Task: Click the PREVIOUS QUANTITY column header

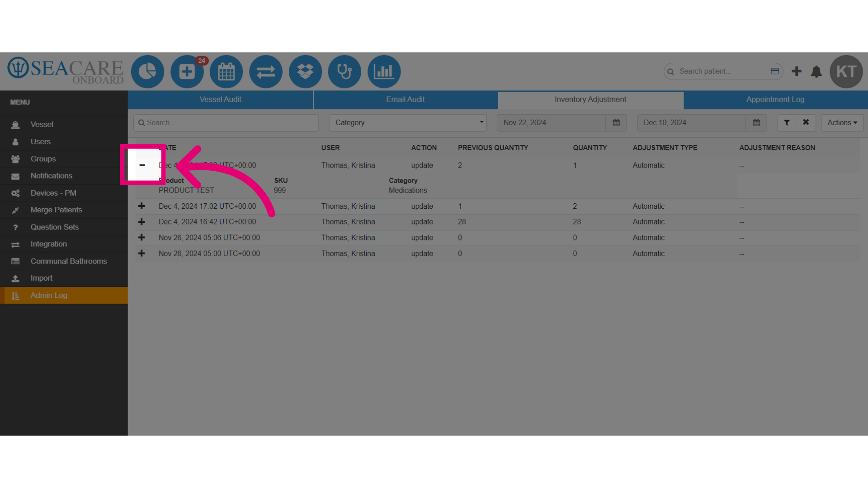Action: click(x=493, y=148)
